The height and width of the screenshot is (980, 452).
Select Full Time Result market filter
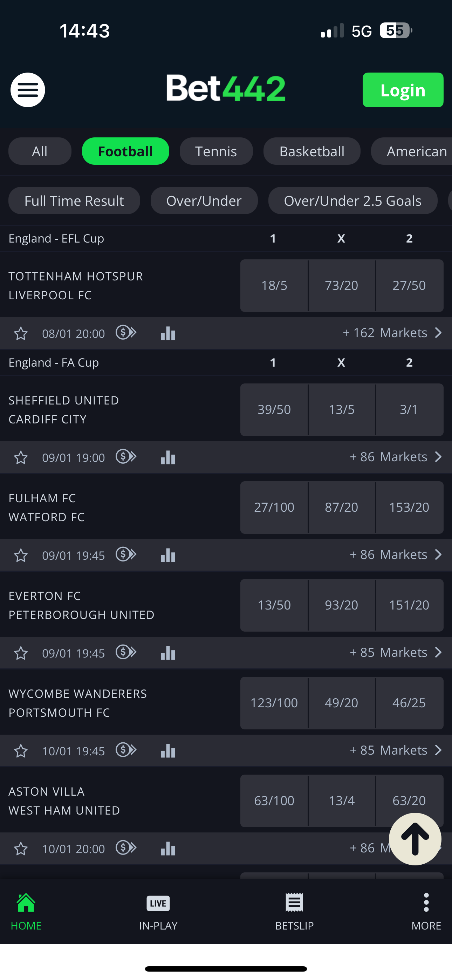74,200
